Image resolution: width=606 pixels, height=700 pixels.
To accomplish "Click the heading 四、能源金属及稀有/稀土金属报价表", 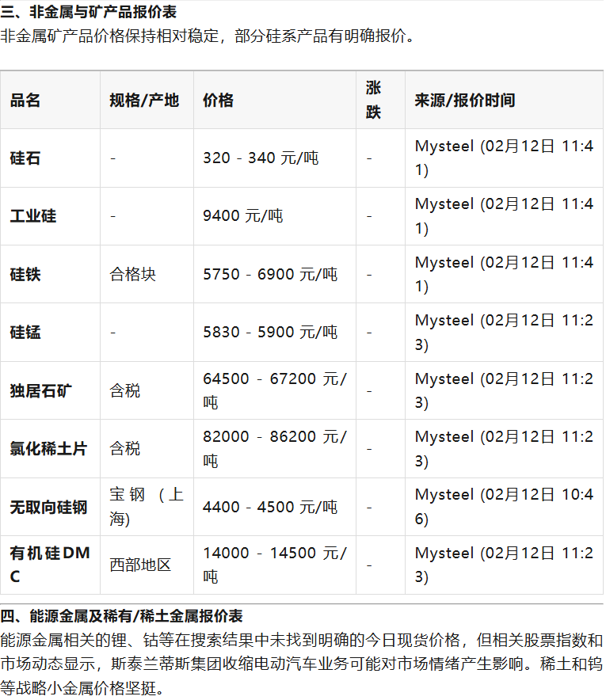I will pos(121,616).
